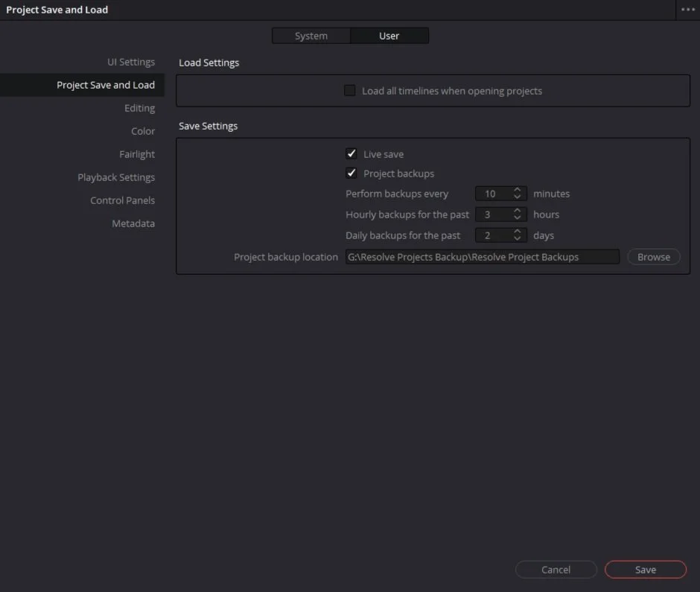Enable Load all timelines when opening projects

[349, 90]
